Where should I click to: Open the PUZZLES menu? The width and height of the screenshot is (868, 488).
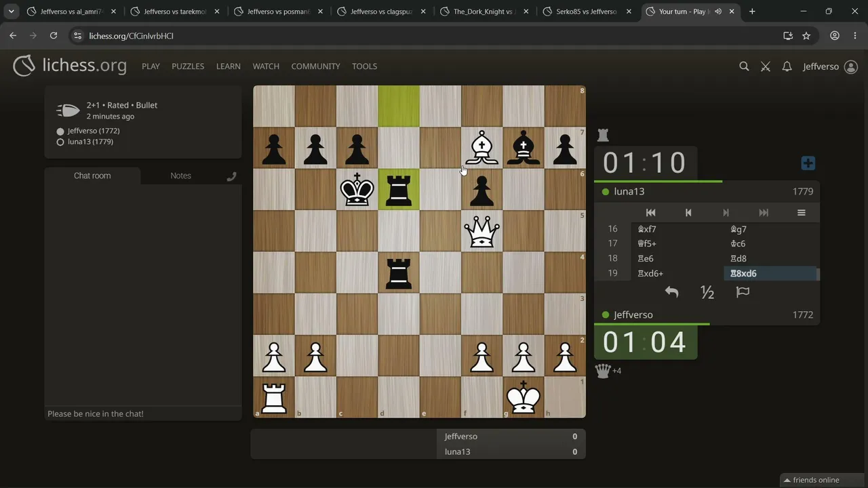[188, 66]
